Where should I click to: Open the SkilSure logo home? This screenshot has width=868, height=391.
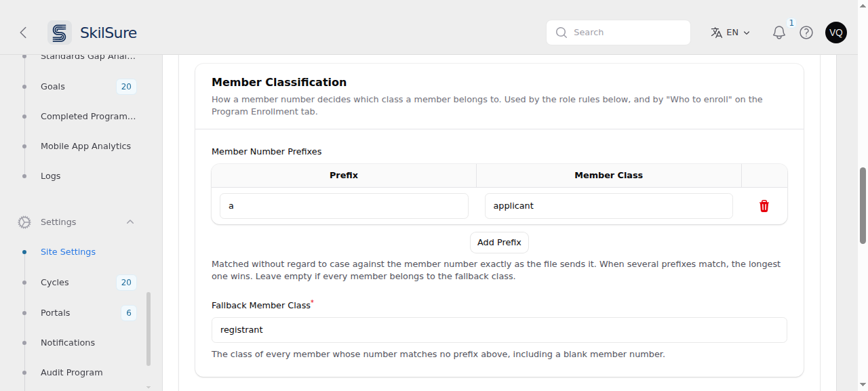[60, 33]
